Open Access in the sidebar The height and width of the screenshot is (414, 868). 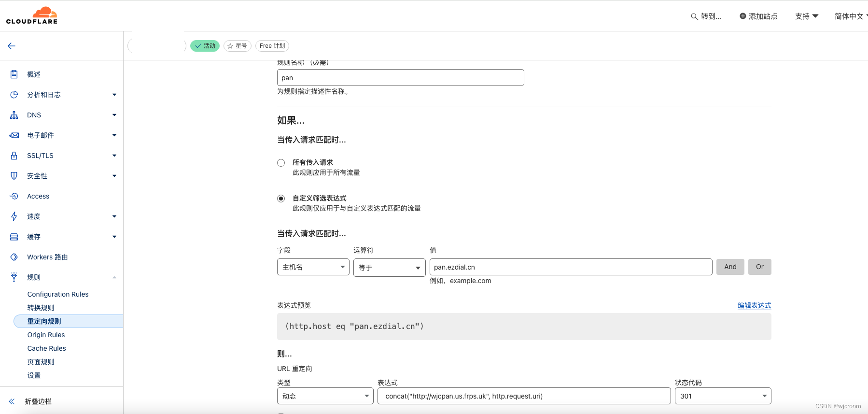38,196
